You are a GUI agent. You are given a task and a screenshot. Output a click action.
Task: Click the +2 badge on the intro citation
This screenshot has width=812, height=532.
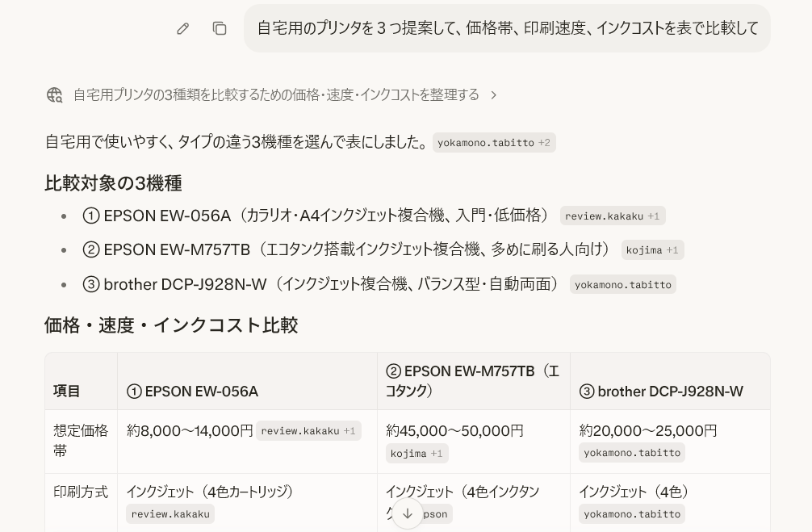(545, 142)
